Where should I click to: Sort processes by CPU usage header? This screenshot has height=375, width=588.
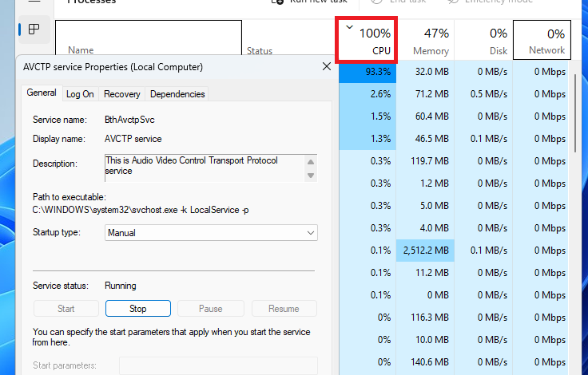point(372,41)
